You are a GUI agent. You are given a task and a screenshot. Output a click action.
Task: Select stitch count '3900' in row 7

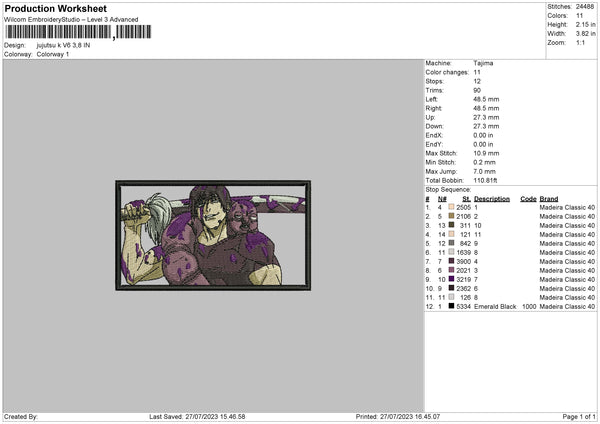pos(463,261)
